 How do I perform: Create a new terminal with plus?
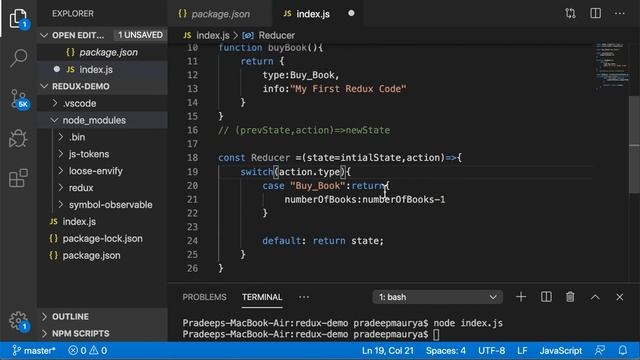coord(521,297)
